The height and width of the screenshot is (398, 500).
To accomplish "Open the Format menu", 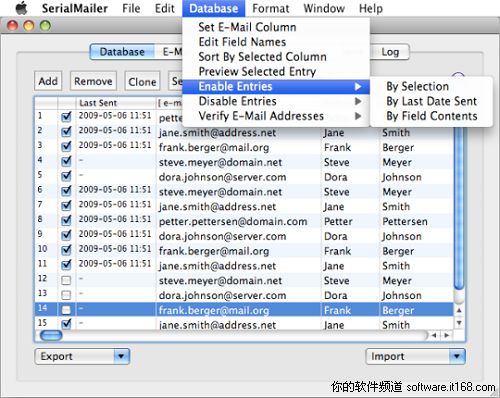I will (x=271, y=8).
